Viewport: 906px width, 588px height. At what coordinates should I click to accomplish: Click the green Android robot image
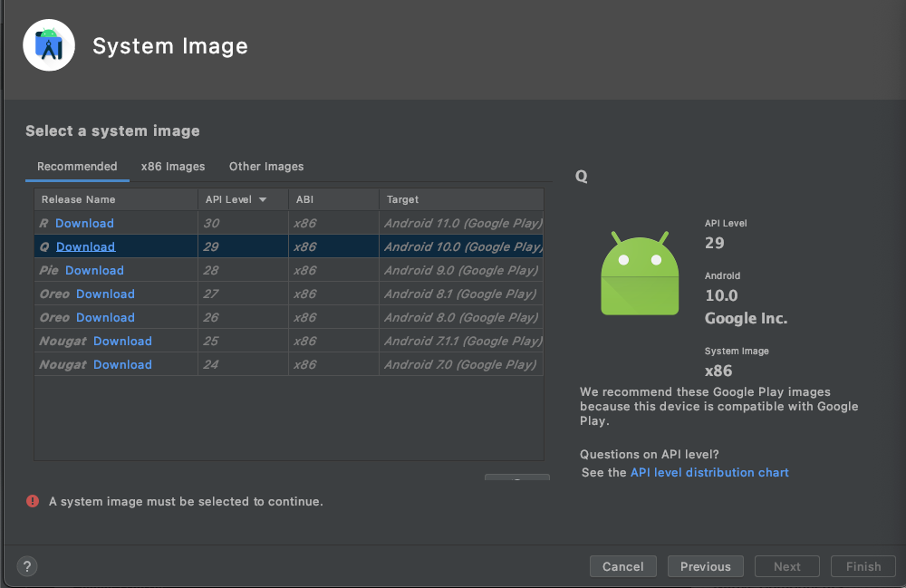[640, 274]
